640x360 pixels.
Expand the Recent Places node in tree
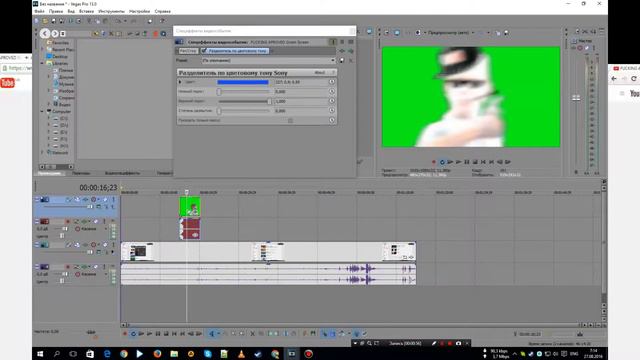tap(42, 49)
